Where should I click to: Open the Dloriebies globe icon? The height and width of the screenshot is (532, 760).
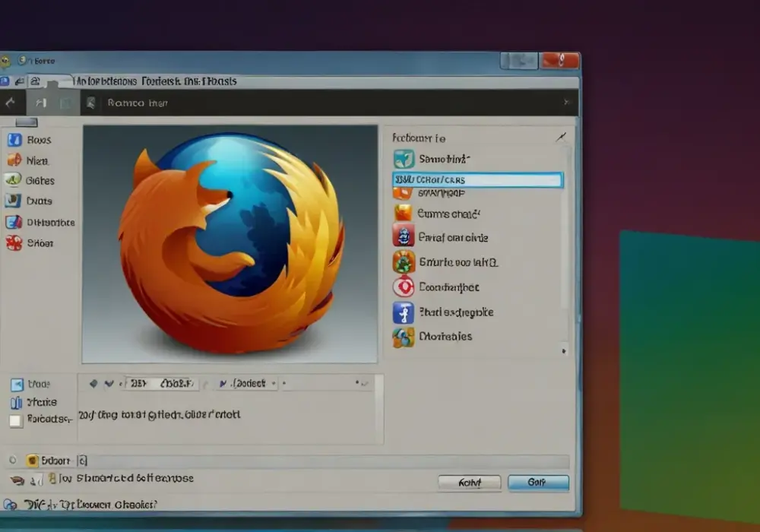404,337
